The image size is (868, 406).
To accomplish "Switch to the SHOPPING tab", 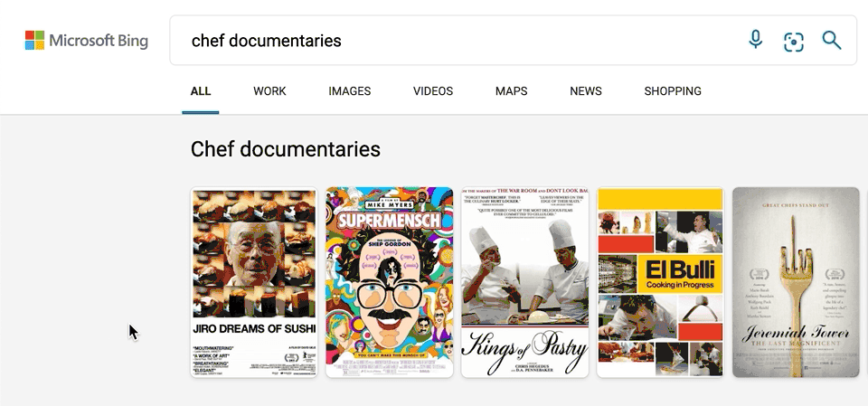I will [673, 91].
